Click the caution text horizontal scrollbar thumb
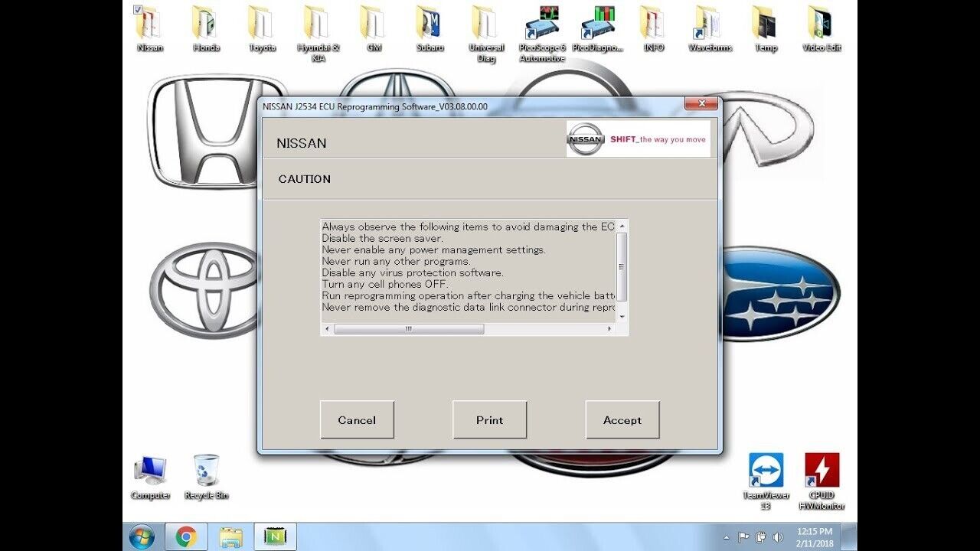The height and width of the screenshot is (551, 980). click(x=409, y=329)
